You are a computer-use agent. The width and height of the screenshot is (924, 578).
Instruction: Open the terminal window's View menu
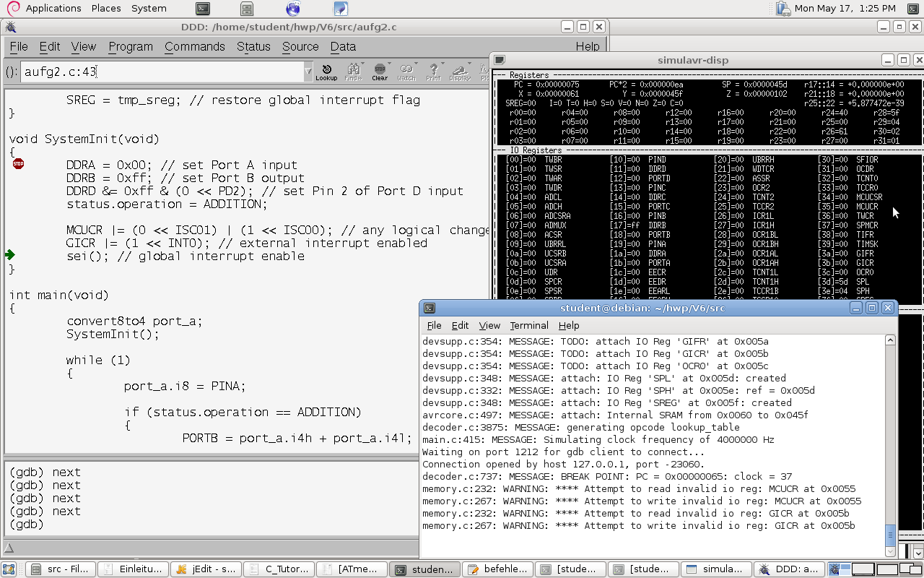click(x=489, y=326)
